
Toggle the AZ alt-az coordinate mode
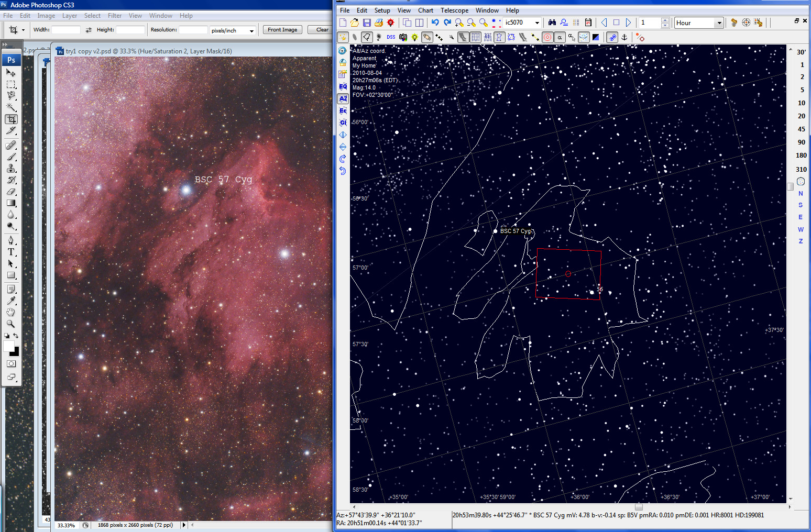click(x=343, y=98)
